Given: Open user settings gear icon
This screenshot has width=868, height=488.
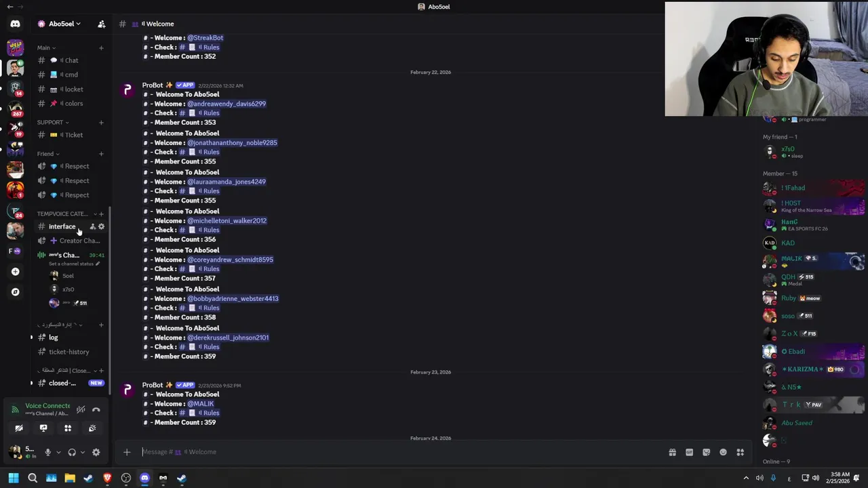Looking at the screenshot, I should 96,452.
